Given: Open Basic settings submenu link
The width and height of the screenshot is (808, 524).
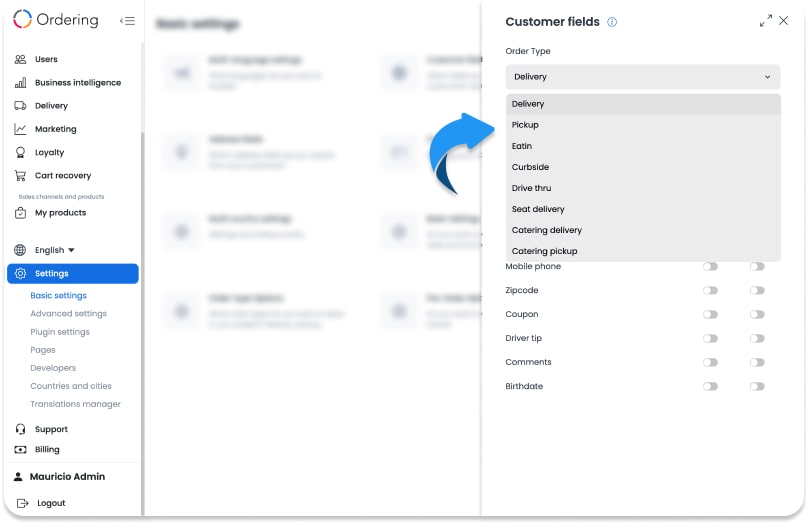Looking at the screenshot, I should (x=58, y=296).
